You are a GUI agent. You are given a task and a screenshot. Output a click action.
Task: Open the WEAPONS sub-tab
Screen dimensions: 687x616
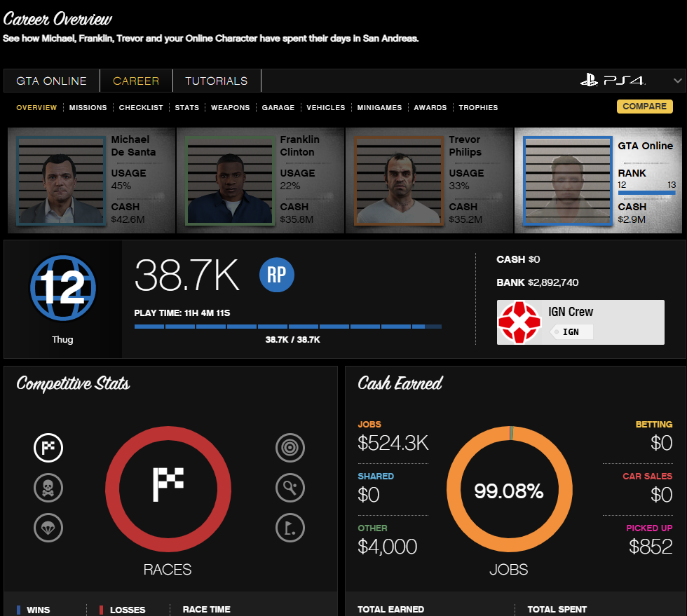[231, 107]
